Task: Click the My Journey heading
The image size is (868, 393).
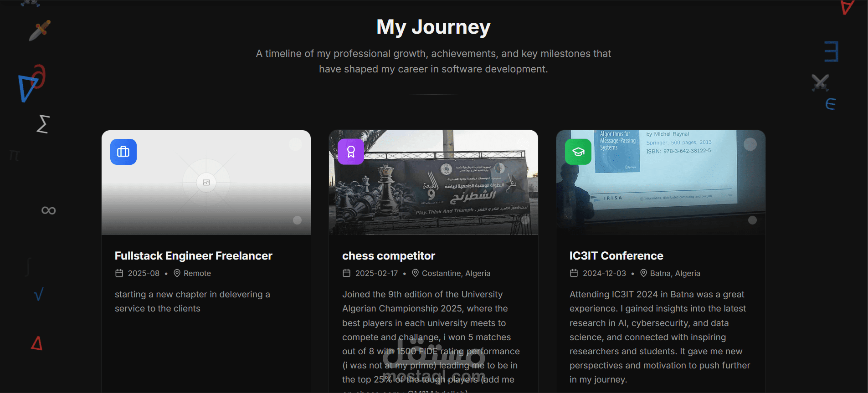Action: click(433, 27)
